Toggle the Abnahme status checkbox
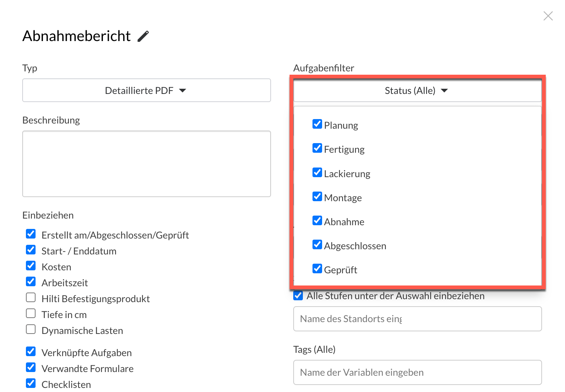 tap(317, 221)
